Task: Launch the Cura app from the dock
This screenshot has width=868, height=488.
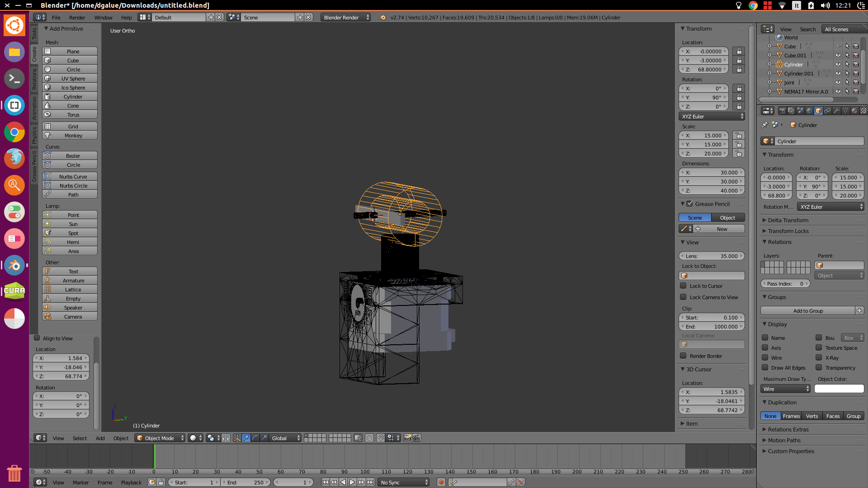Action: (x=14, y=291)
